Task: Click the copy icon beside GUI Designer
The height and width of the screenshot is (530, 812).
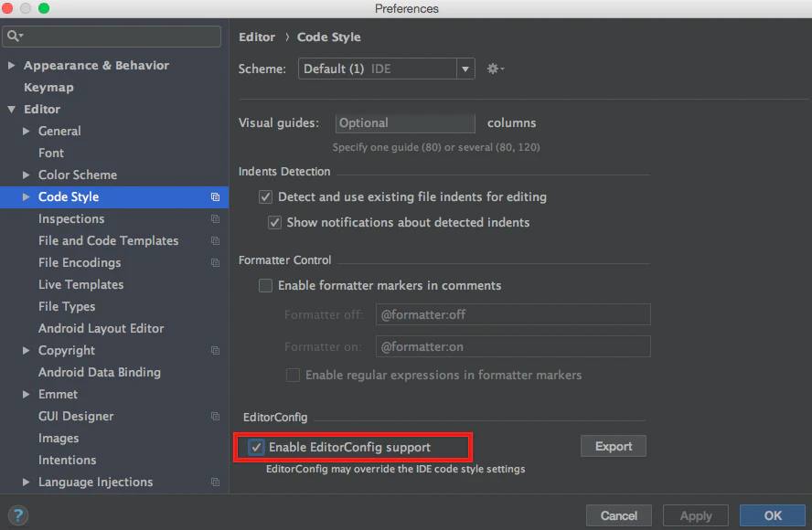Action: (x=215, y=416)
